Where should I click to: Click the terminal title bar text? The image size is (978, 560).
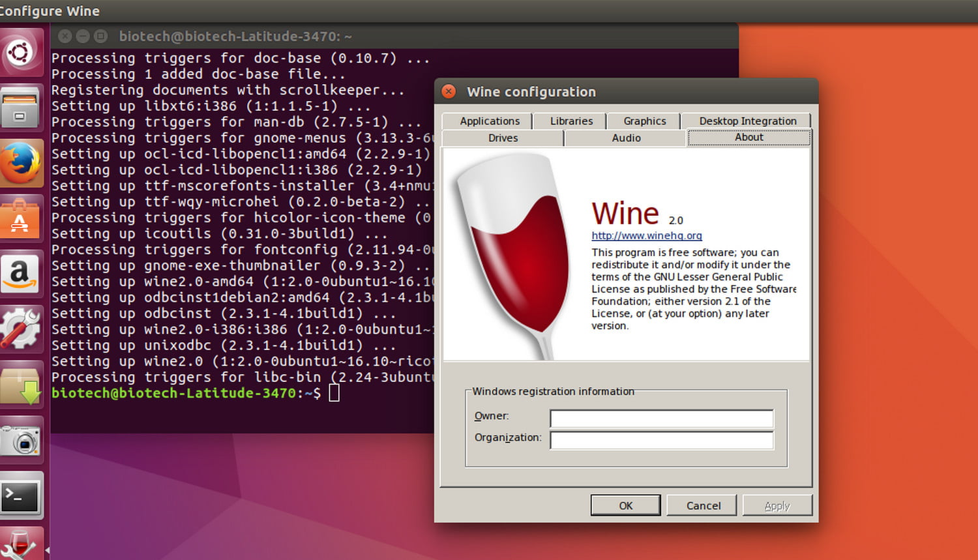coord(235,37)
